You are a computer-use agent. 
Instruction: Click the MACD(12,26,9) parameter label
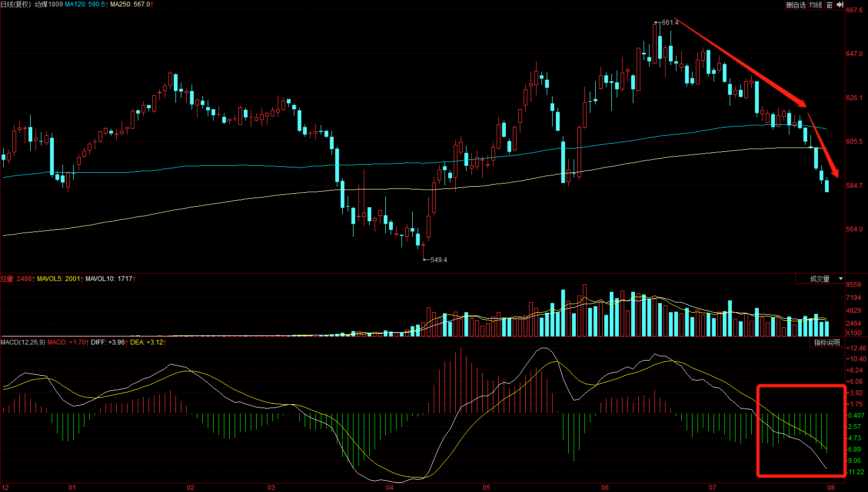[23, 342]
